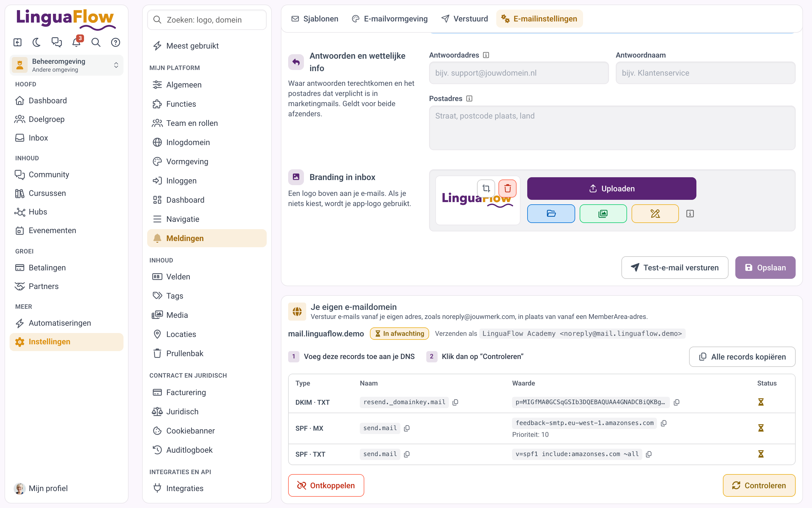
Task: Open Velden settings
Action: 207,277
